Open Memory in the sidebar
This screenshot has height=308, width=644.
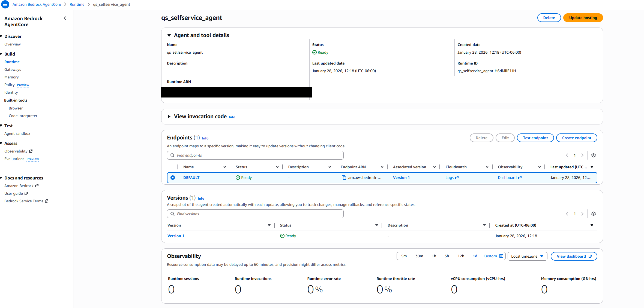(x=11, y=77)
